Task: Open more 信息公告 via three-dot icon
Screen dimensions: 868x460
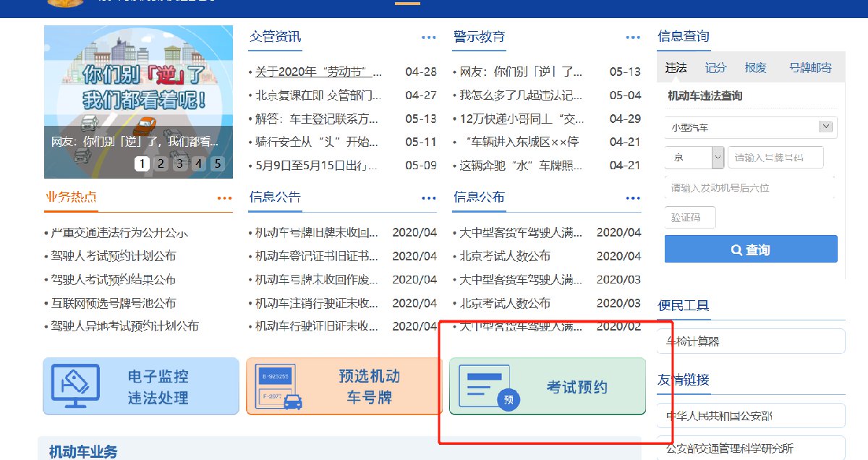Action: click(429, 198)
